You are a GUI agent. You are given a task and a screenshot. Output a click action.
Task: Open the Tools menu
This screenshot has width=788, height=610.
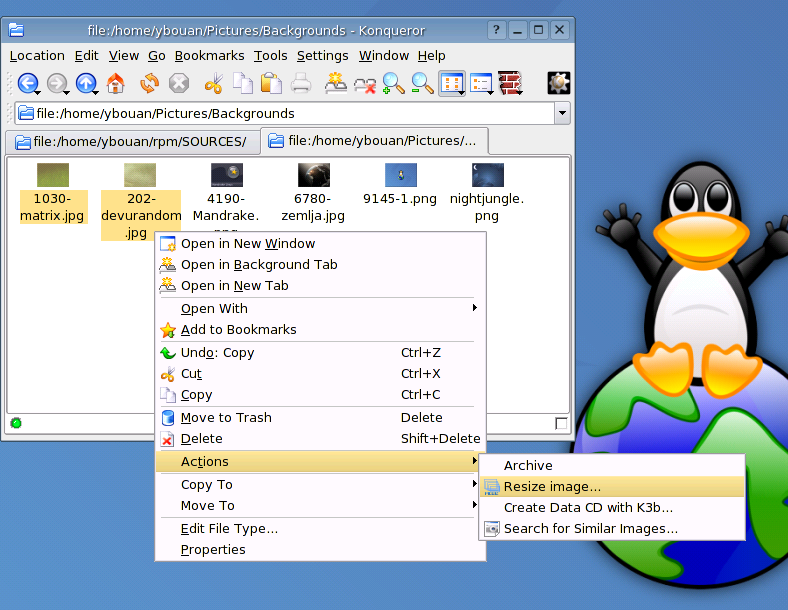270,56
